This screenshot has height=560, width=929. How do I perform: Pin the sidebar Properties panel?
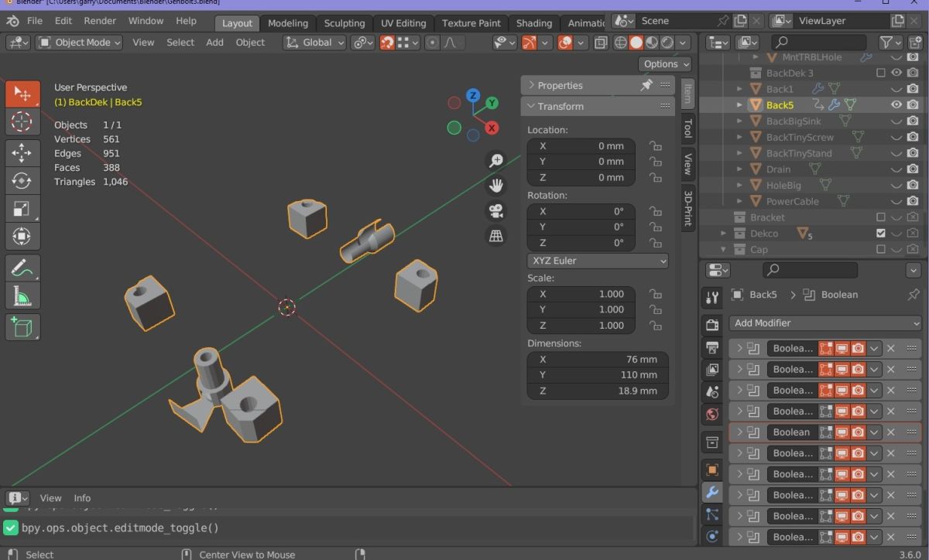[x=646, y=85]
